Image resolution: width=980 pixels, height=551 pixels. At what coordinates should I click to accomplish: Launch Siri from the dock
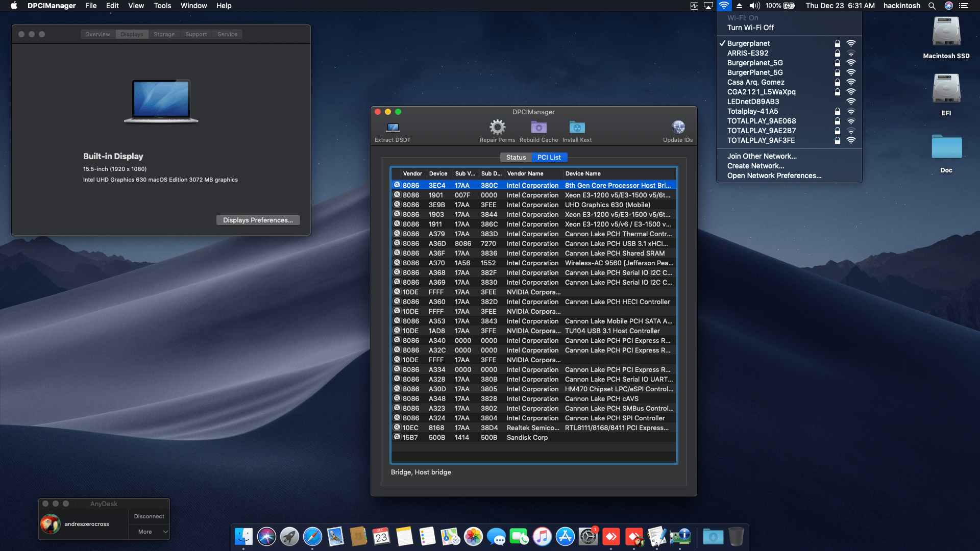pyautogui.click(x=266, y=536)
